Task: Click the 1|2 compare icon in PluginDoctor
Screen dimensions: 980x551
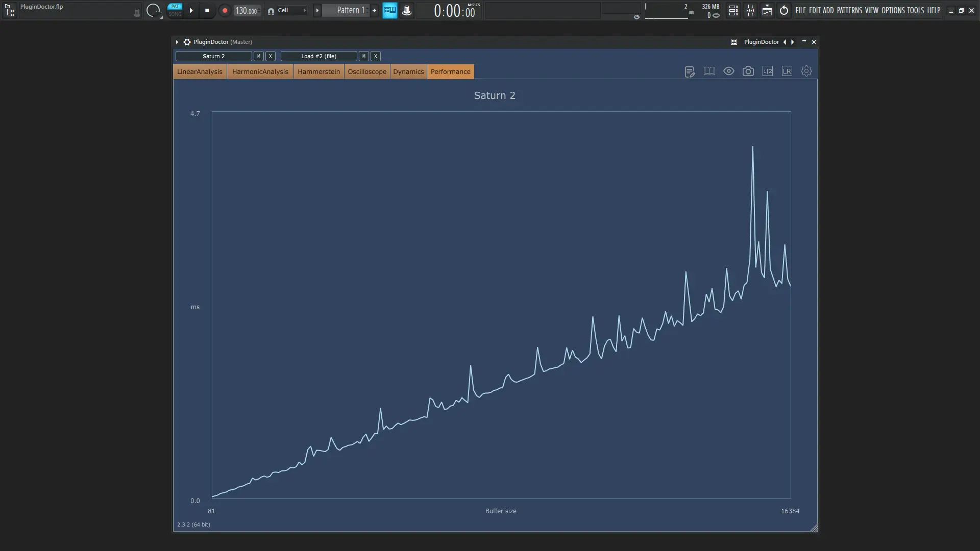Action: tap(768, 71)
